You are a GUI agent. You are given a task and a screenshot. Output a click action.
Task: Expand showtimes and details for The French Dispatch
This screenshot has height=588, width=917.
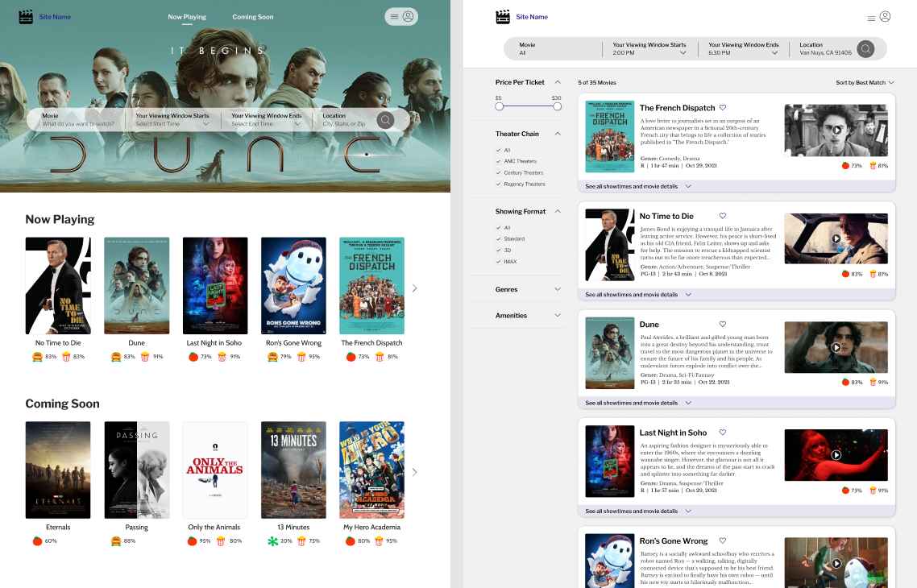coord(639,186)
